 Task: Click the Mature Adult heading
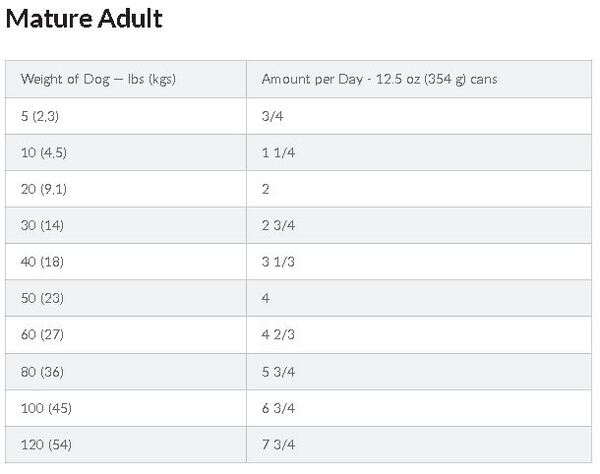84,19
